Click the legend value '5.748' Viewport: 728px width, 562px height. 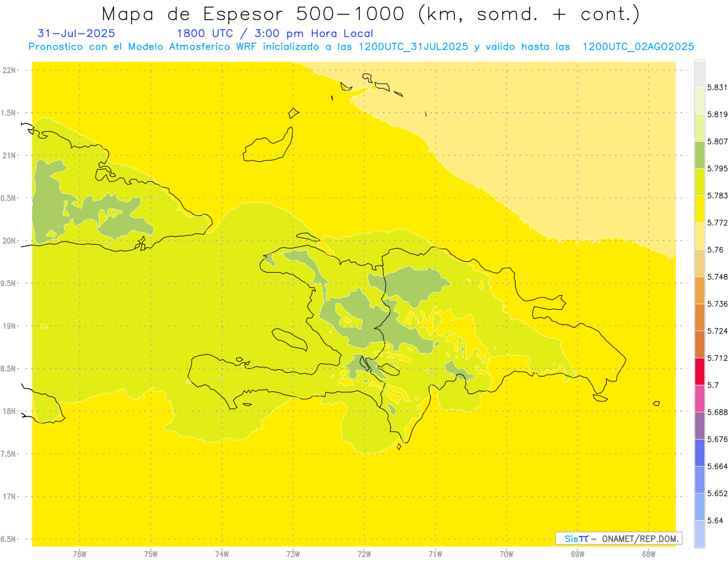718,276
